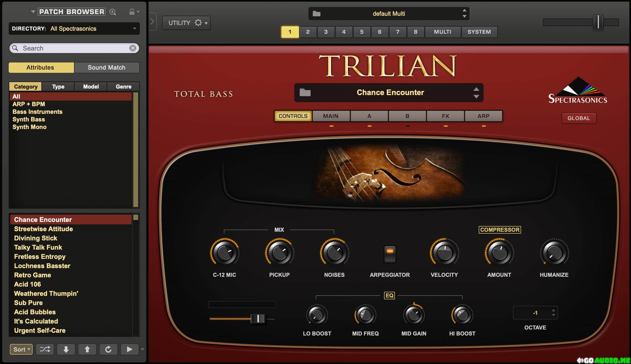The height and width of the screenshot is (364, 631).
Task: Click the VELOCITY knob
Action: [444, 253]
